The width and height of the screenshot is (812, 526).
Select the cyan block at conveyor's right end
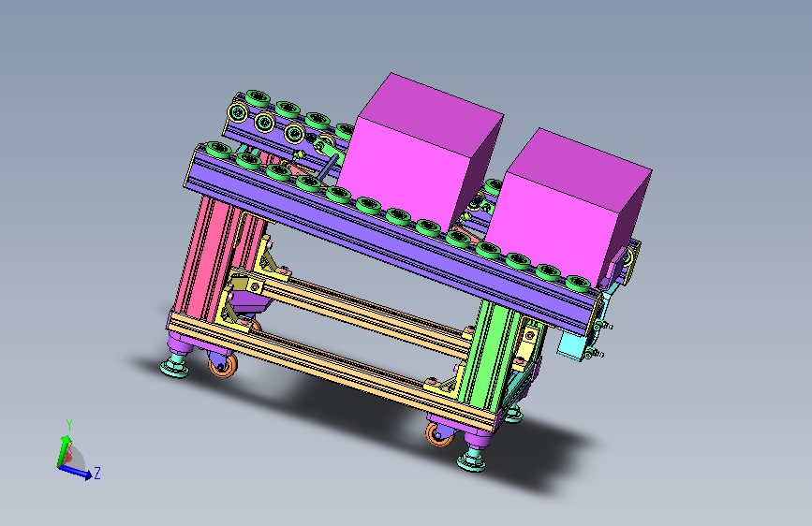571,344
